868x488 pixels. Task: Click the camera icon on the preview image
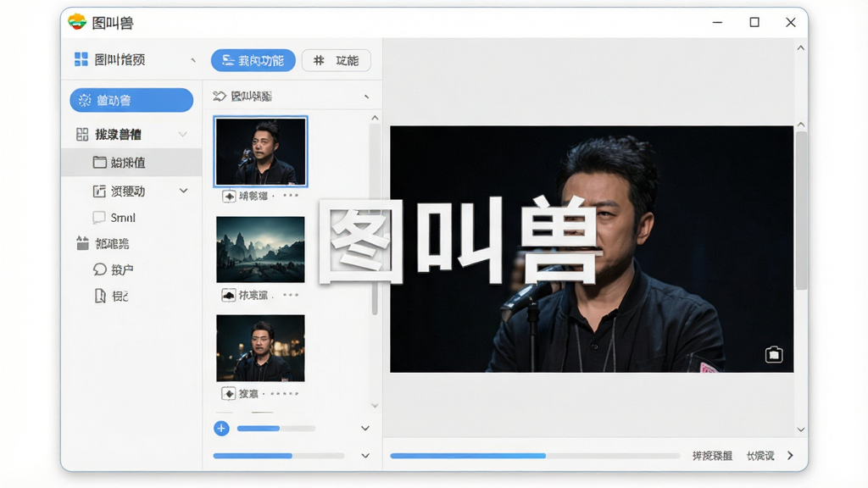(774, 354)
